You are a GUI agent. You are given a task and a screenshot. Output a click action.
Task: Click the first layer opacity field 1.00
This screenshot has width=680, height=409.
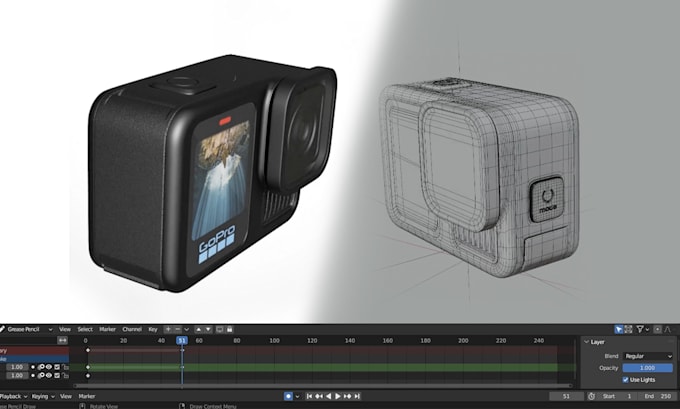[17, 367]
